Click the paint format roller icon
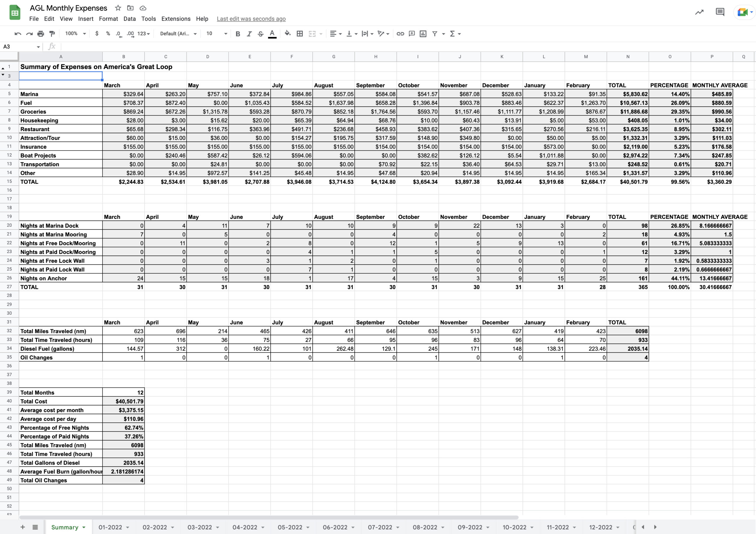 point(52,34)
